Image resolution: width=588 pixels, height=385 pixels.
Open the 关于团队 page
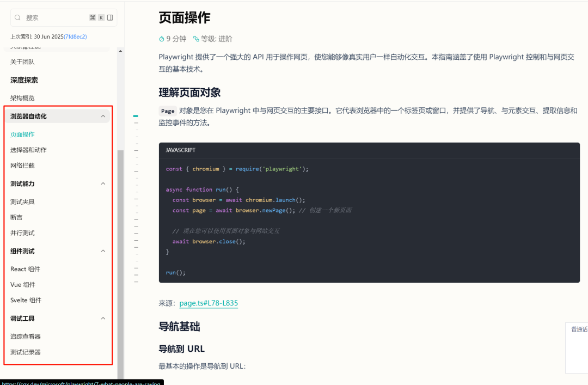22,62
